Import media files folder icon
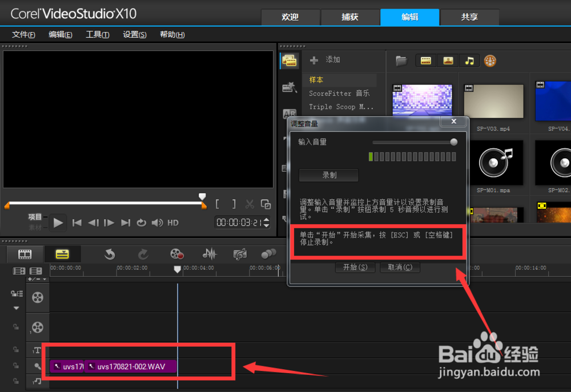The width and height of the screenshot is (571, 392). [x=401, y=61]
